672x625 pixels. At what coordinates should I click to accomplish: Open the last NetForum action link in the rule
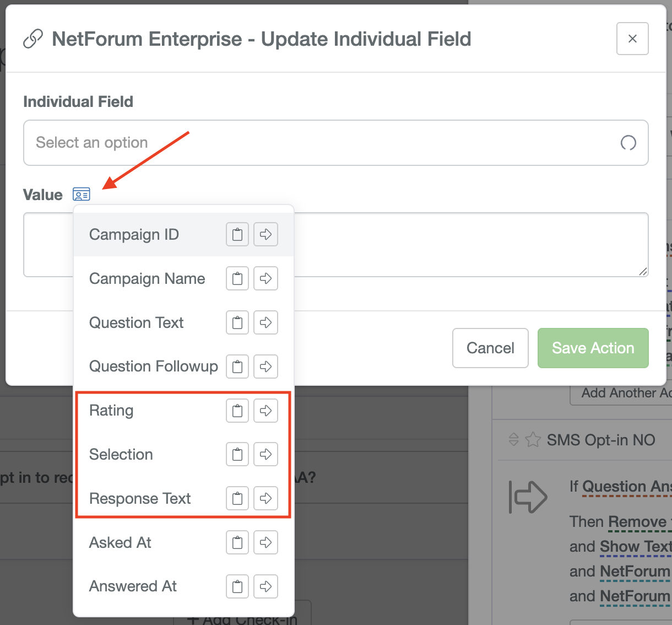pos(636,596)
